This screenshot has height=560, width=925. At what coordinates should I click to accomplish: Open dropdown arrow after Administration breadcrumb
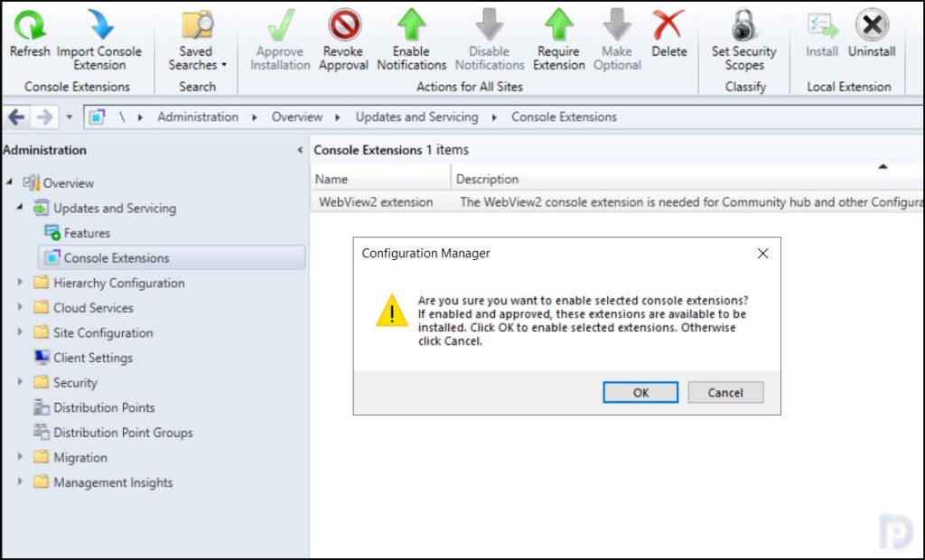(x=254, y=117)
